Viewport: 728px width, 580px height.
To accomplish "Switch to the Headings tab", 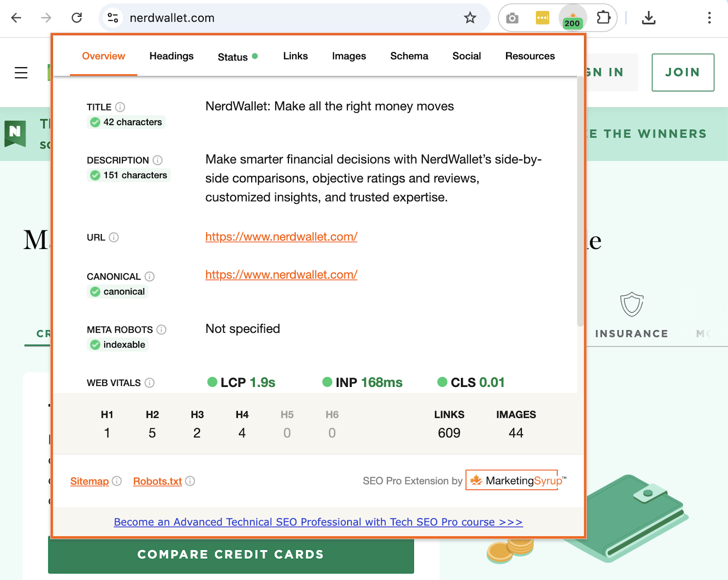I will [x=172, y=56].
